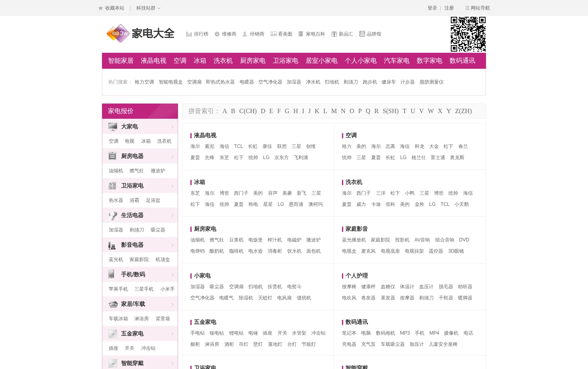Click the 手机/数码 phone icon in sidebar
The image size is (588, 369).
(x=111, y=274)
